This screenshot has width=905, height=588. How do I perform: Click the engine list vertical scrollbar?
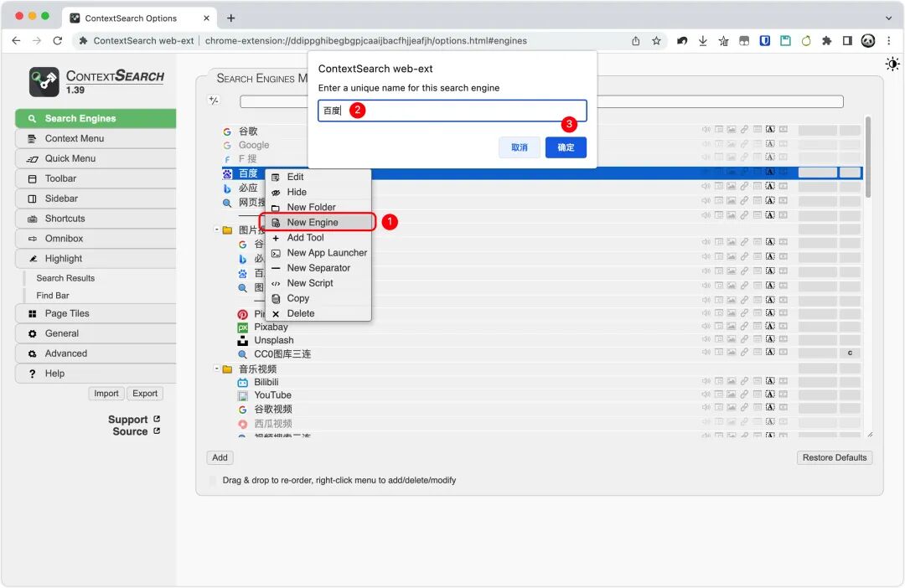click(868, 157)
